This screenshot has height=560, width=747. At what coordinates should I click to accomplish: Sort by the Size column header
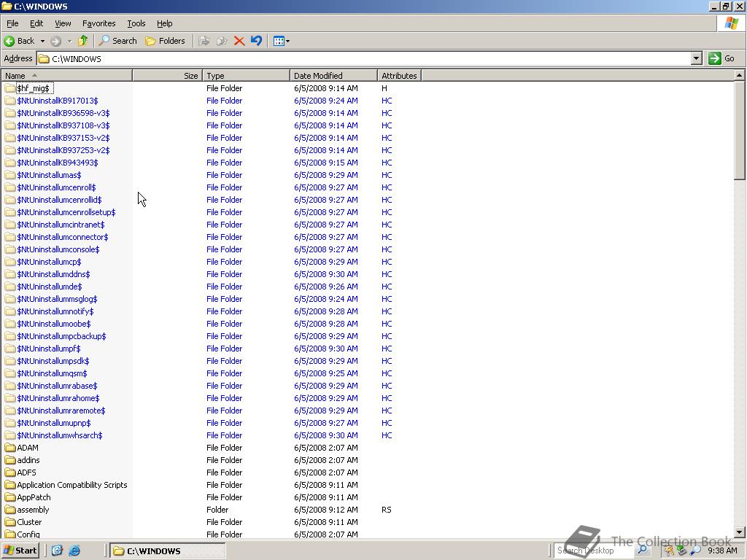[x=168, y=76]
